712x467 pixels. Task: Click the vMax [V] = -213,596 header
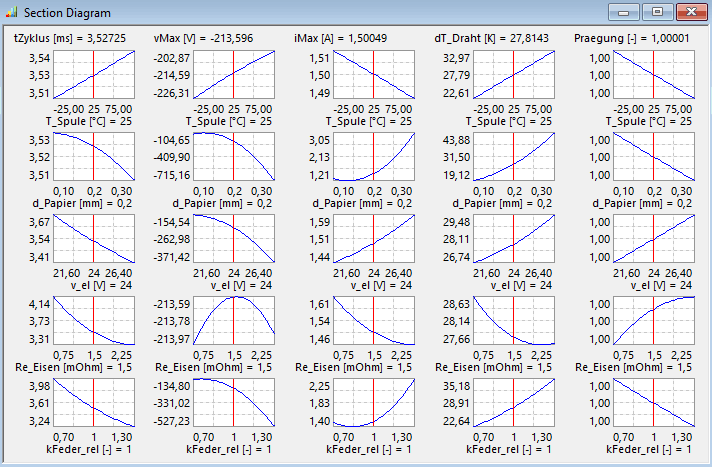tap(203, 38)
